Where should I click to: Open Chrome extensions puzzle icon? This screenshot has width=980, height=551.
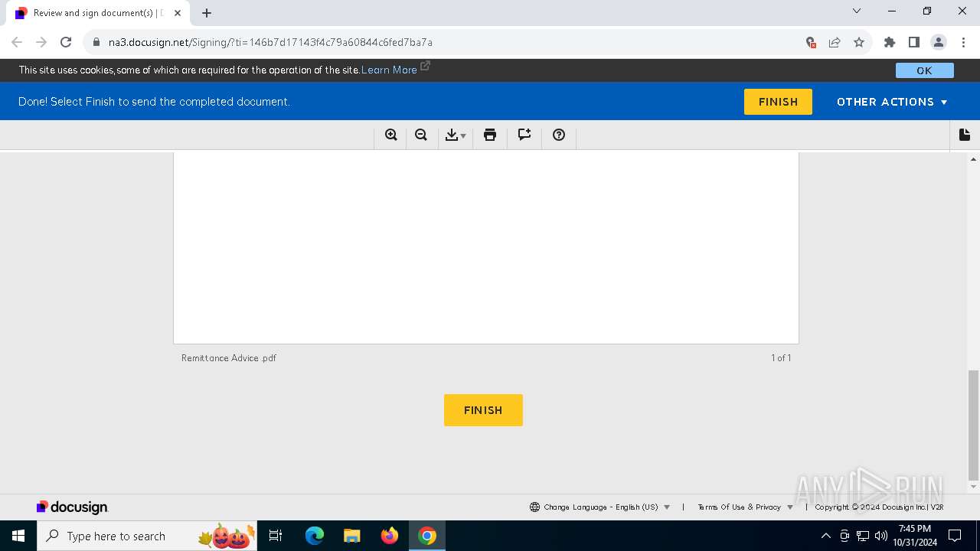[x=890, y=42]
